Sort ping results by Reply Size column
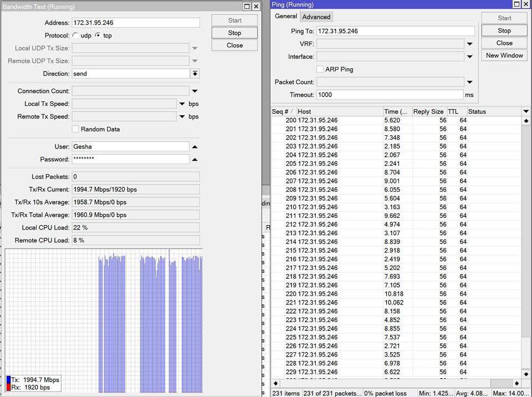The height and width of the screenshot is (397, 532). coord(429,111)
